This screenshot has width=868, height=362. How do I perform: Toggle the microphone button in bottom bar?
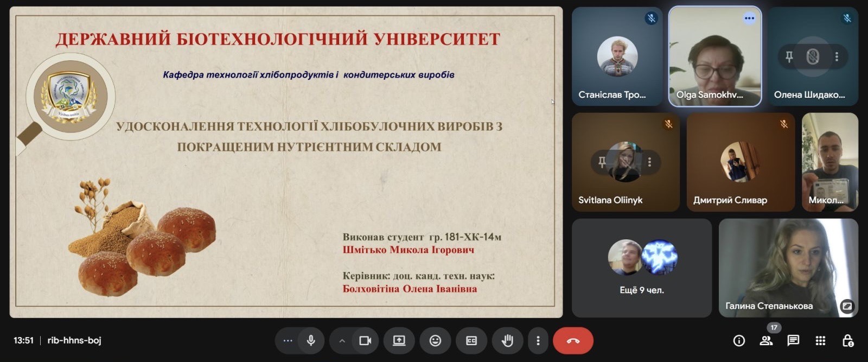click(x=311, y=341)
